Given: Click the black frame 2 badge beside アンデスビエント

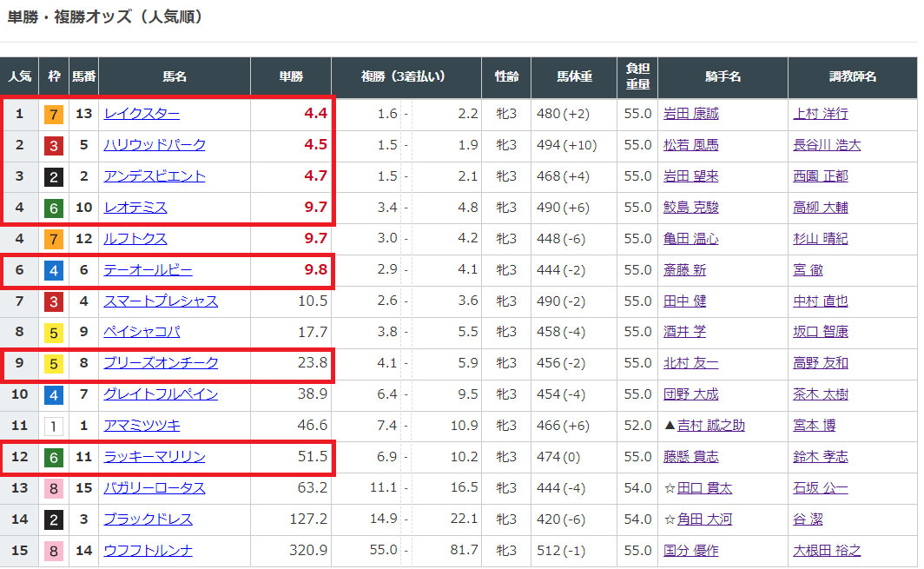Looking at the screenshot, I should [53, 176].
